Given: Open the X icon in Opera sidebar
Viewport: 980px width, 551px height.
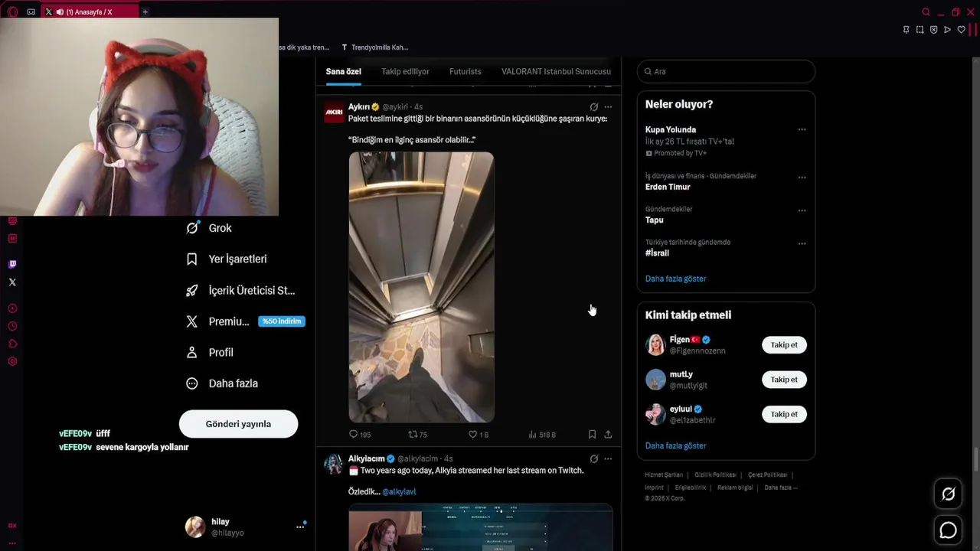Looking at the screenshot, I should (x=12, y=282).
